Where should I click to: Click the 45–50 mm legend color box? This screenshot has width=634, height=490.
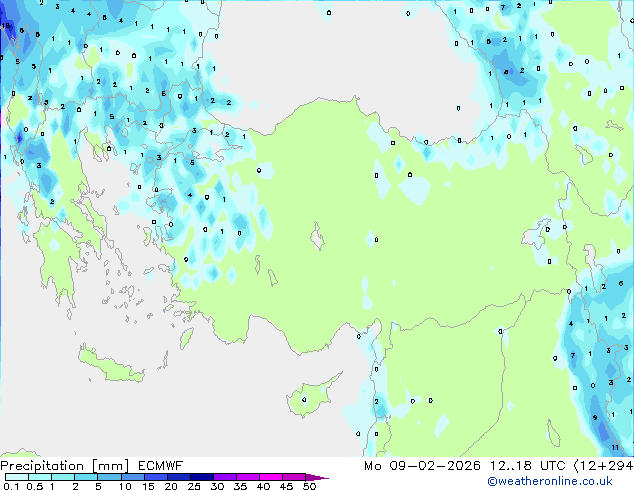coord(294,477)
